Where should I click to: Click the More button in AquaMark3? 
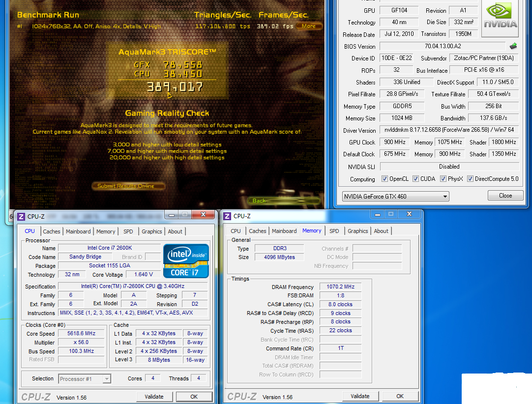click(x=309, y=26)
